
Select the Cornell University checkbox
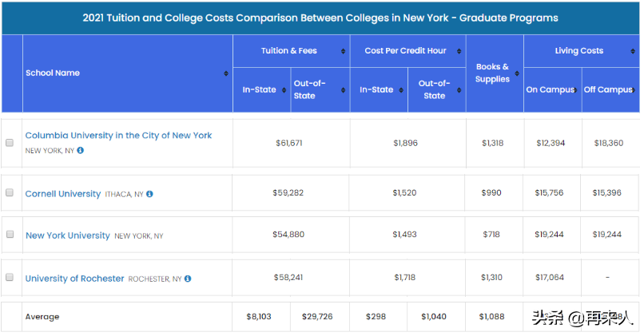[10, 193]
